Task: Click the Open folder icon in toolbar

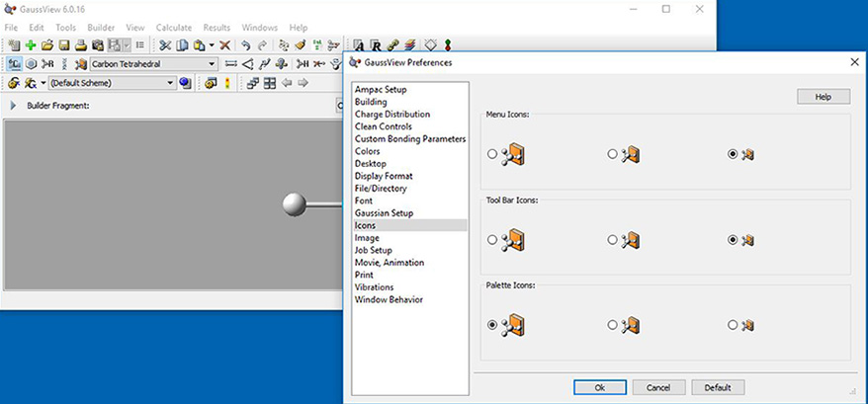Action: point(46,45)
